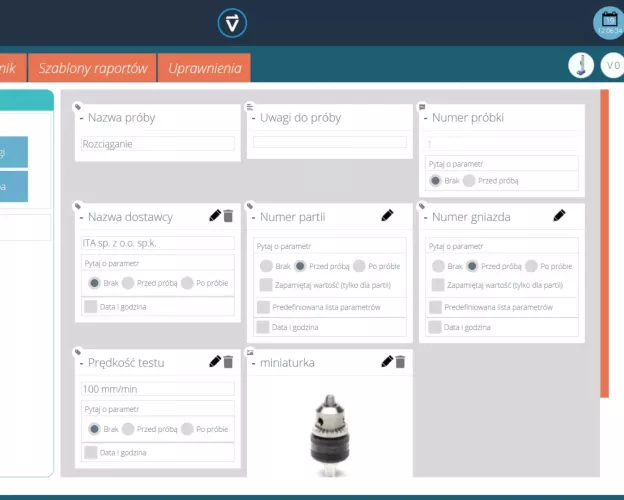The image size is (624, 500).
Task: Open the calendar clock icon
Action: 608,22
